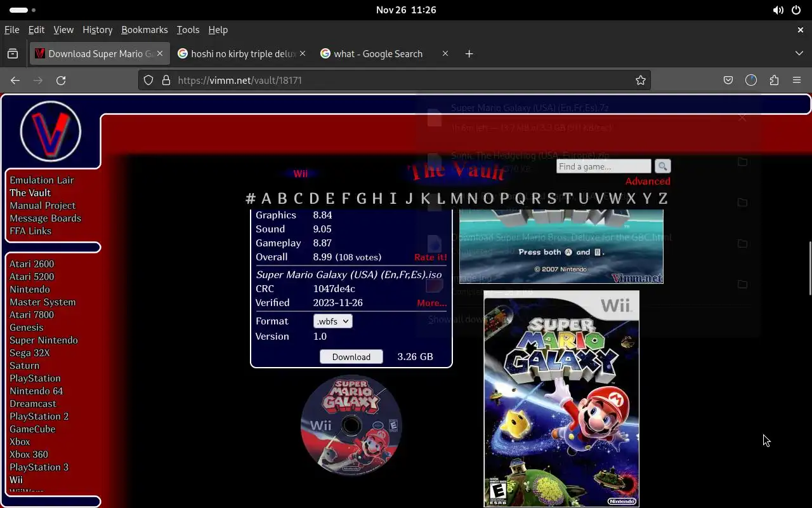Click the More... link next to Verified
Image resolution: width=812 pixels, height=508 pixels.
click(432, 303)
